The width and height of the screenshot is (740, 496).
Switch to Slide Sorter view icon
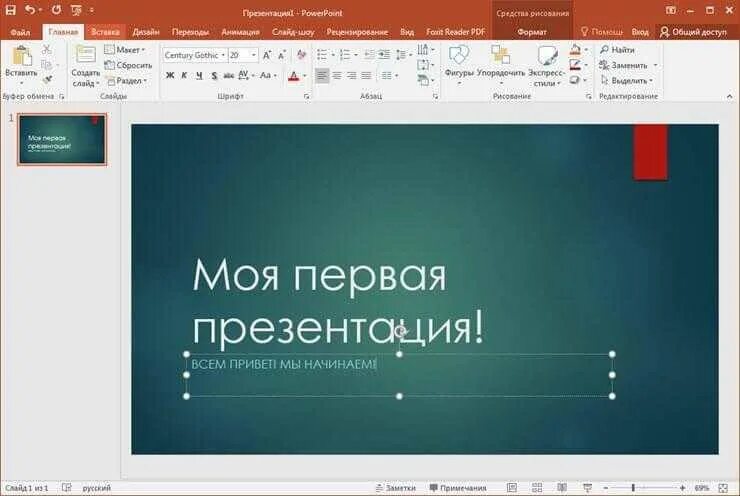537,488
